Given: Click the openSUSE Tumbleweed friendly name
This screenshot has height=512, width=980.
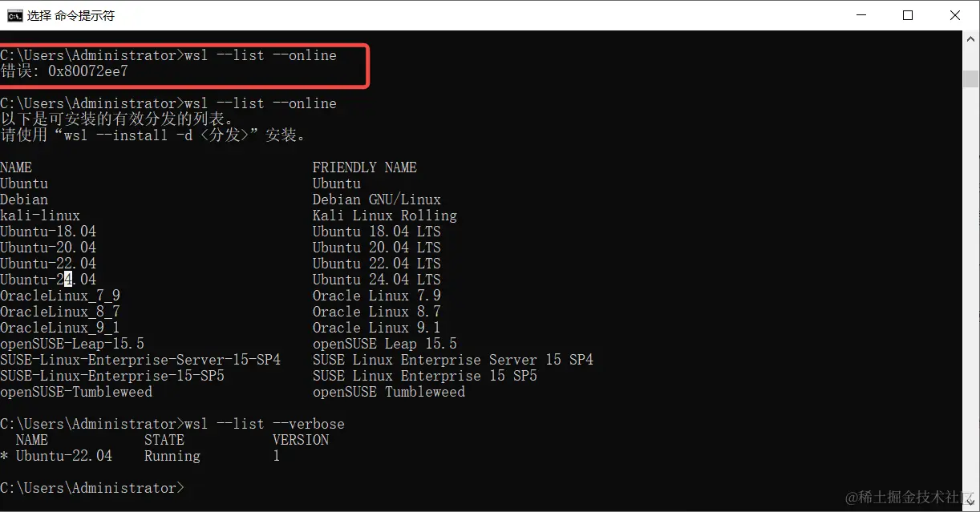Looking at the screenshot, I should [x=389, y=392].
